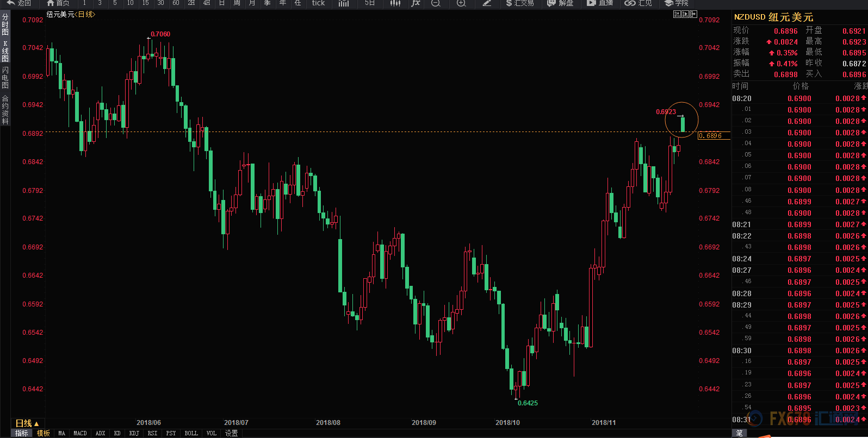The height and width of the screenshot is (438, 868).
Task: Click the 0.6923 latest high label
Action: [666, 112]
